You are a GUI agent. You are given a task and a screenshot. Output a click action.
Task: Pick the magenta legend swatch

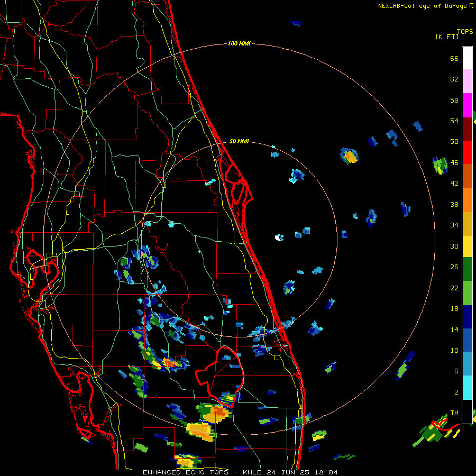(467, 105)
